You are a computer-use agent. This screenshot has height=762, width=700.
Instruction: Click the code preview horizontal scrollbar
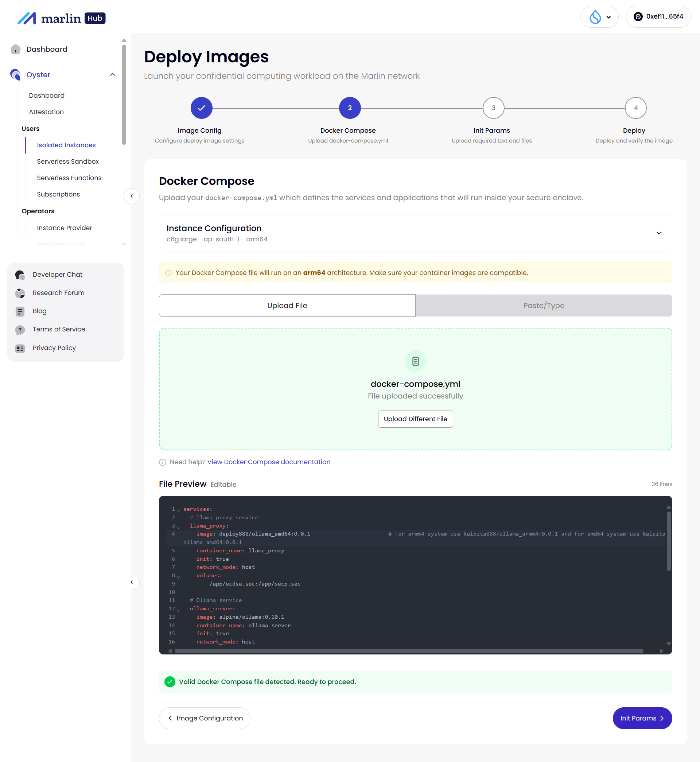(408, 651)
